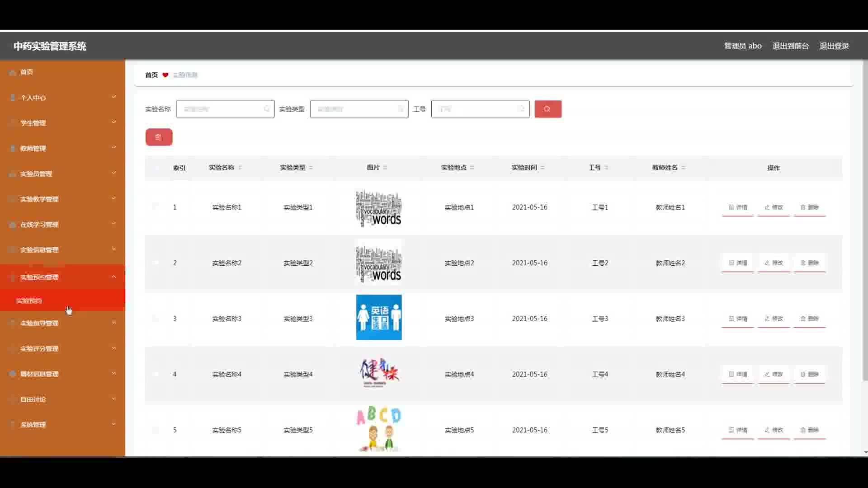Click the 实验员管理 sidebar icon

coord(13,174)
